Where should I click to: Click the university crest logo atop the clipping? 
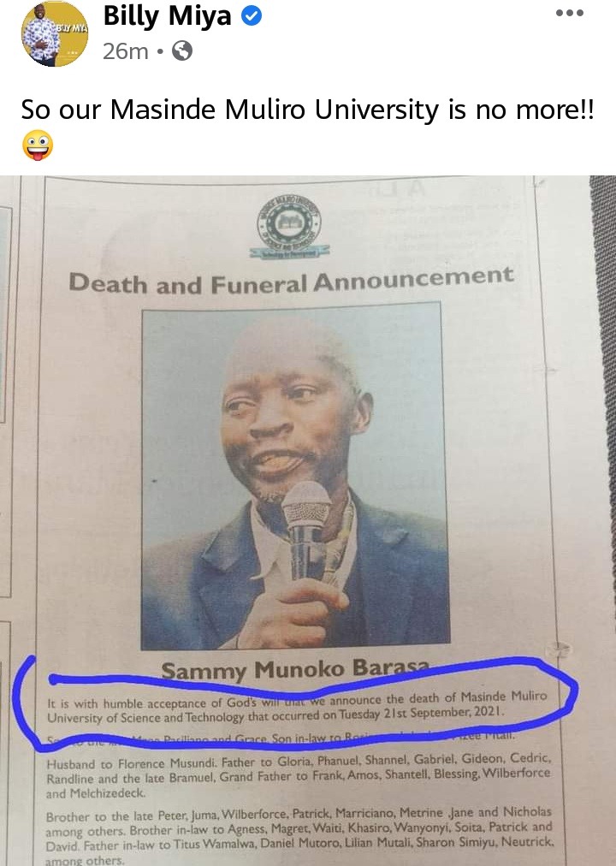[289, 228]
